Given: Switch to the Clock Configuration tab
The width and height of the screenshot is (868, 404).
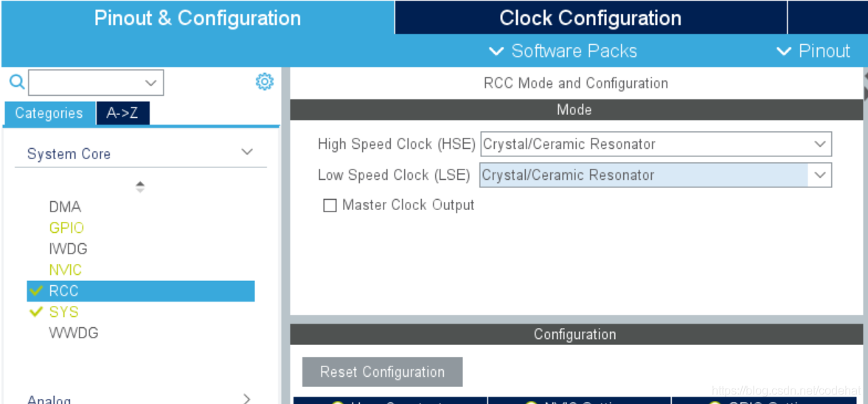Looking at the screenshot, I should pyautogui.click(x=591, y=18).
